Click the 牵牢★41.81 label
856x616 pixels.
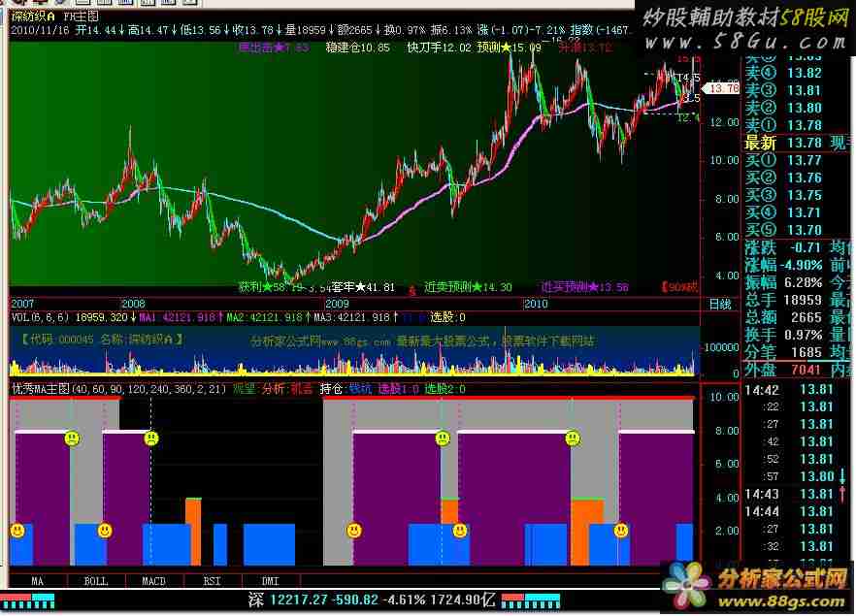(363, 287)
